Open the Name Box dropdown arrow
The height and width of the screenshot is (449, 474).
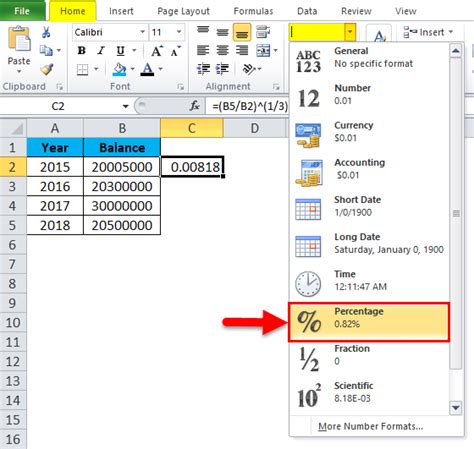[125, 106]
